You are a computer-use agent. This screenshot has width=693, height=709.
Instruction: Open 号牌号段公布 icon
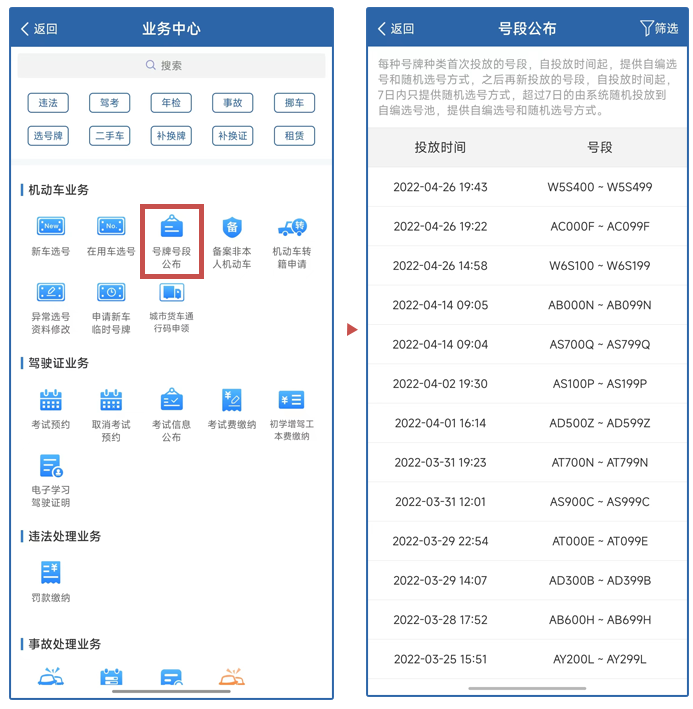click(x=172, y=227)
